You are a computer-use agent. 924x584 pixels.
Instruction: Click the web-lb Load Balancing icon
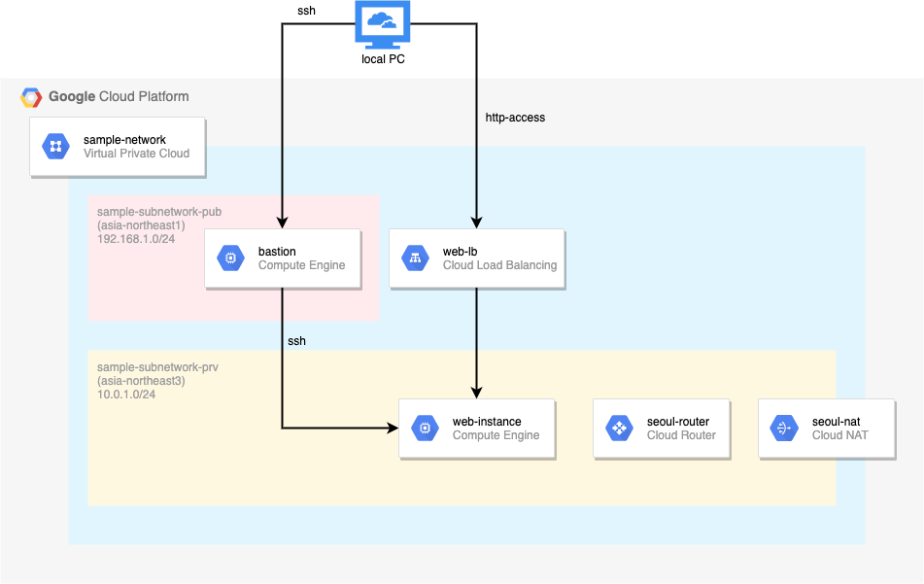pos(416,258)
